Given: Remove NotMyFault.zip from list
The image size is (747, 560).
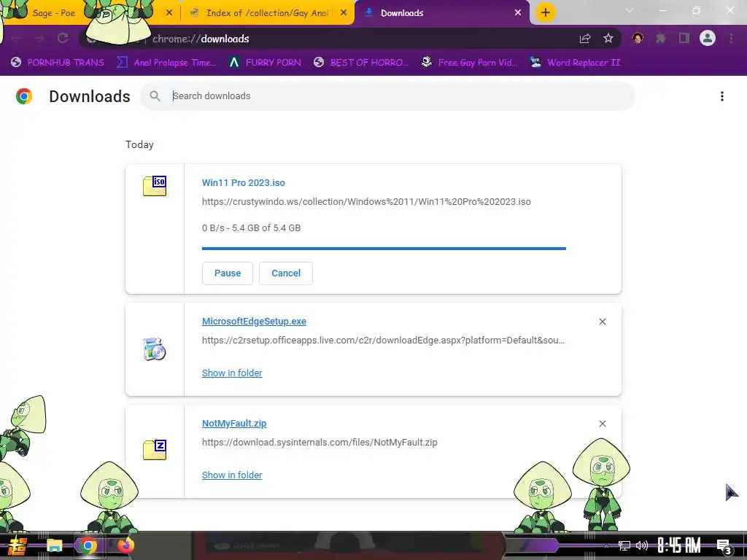Looking at the screenshot, I should pos(602,424).
